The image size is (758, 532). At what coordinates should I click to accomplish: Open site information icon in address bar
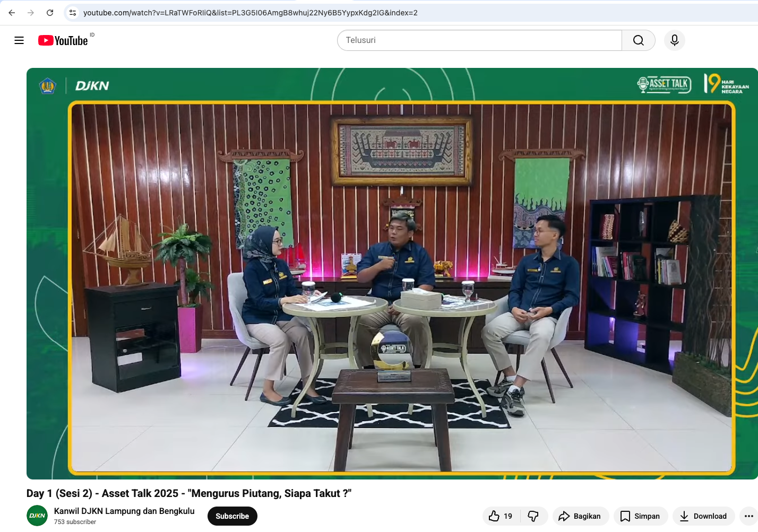pyautogui.click(x=73, y=13)
